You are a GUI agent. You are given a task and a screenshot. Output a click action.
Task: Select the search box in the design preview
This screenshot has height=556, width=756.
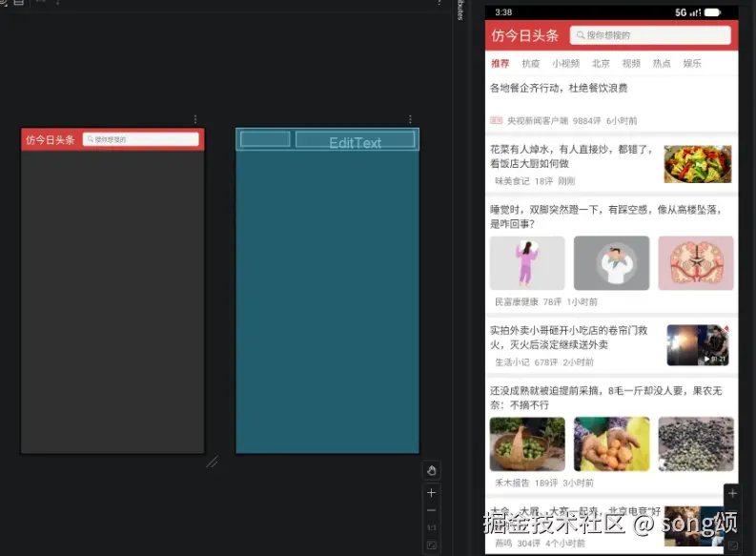point(140,139)
